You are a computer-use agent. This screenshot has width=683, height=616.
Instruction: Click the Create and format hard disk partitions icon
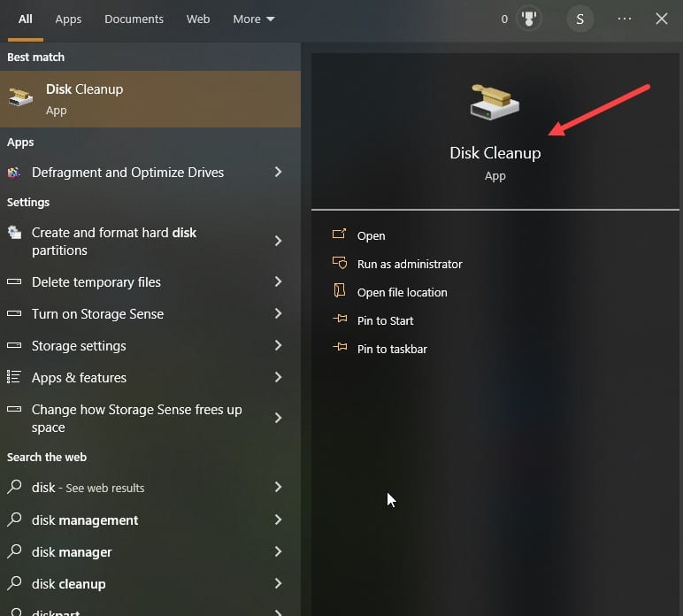14,233
